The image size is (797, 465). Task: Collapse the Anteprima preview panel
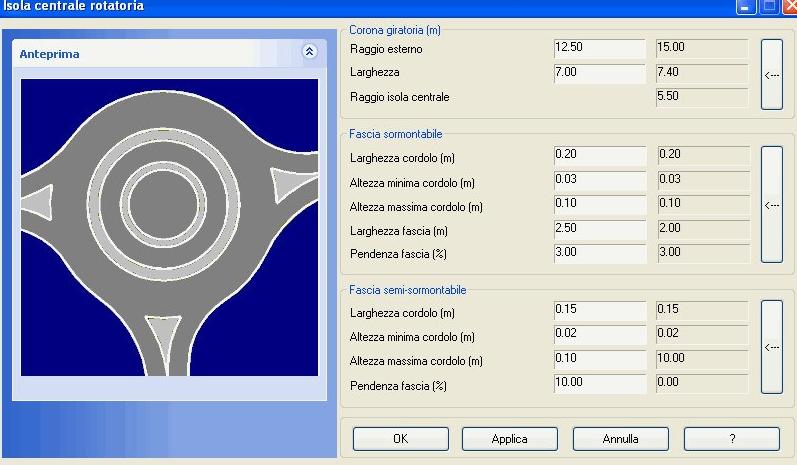coord(309,52)
